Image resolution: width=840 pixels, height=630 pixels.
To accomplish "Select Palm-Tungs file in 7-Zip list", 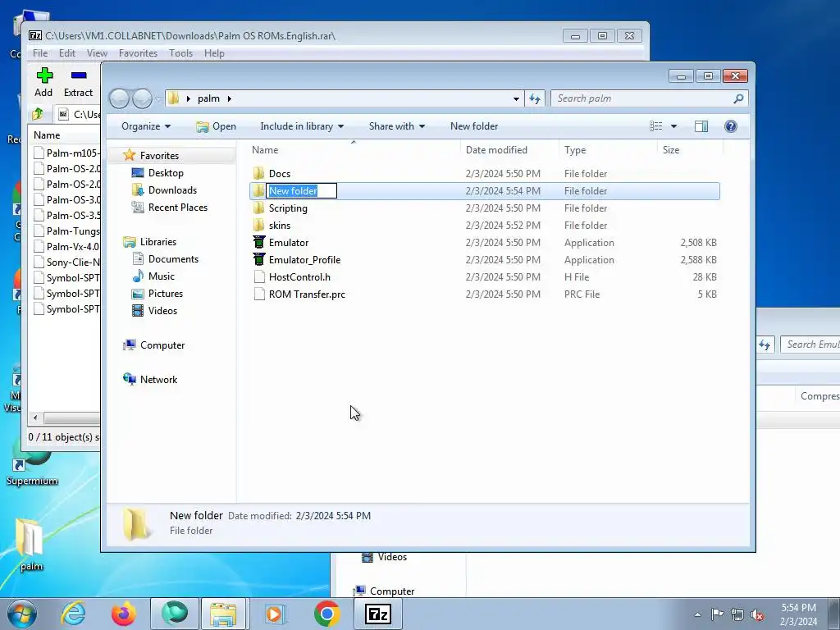I will pyautogui.click(x=66, y=231).
